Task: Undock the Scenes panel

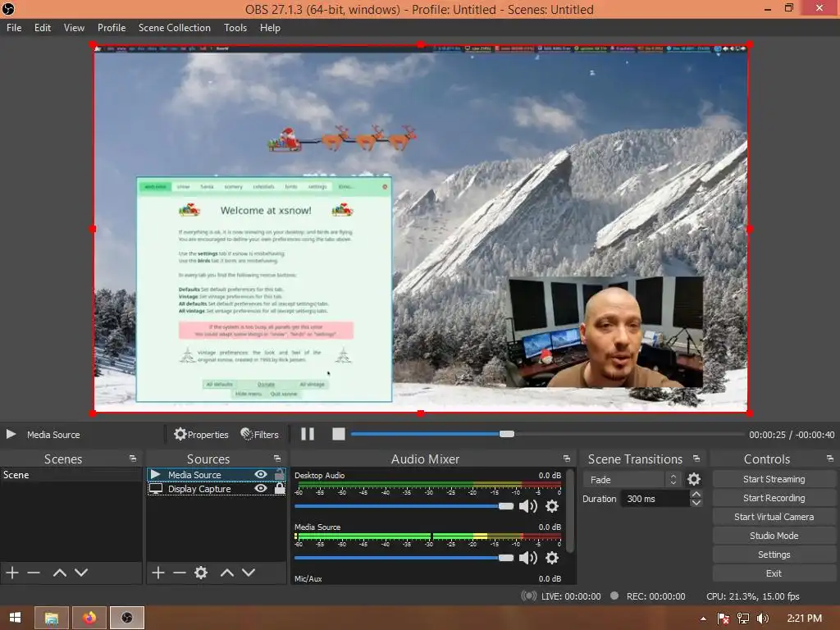Action: coord(132,459)
